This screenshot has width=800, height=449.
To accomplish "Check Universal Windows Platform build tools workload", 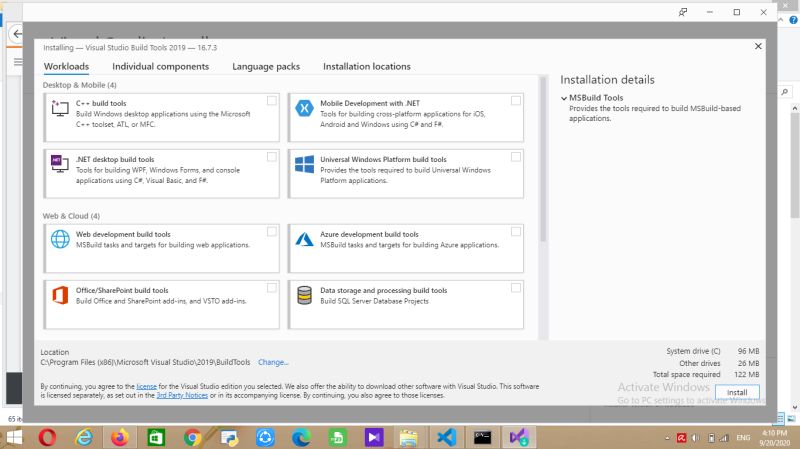I will point(516,157).
